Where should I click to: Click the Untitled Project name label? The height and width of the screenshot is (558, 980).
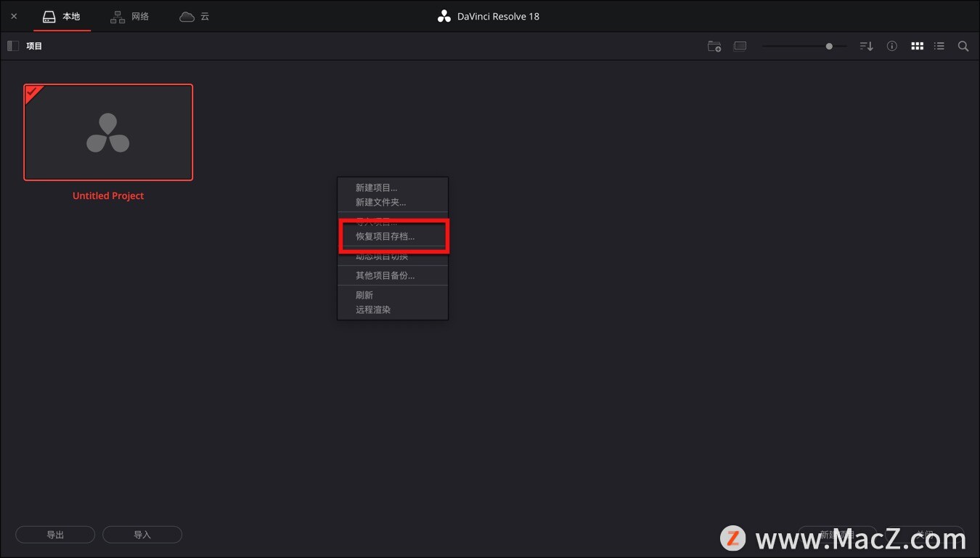click(108, 195)
